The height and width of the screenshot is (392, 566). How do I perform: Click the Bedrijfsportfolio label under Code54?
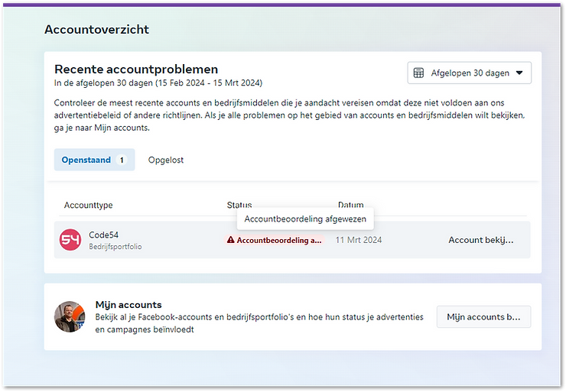pyautogui.click(x=115, y=247)
